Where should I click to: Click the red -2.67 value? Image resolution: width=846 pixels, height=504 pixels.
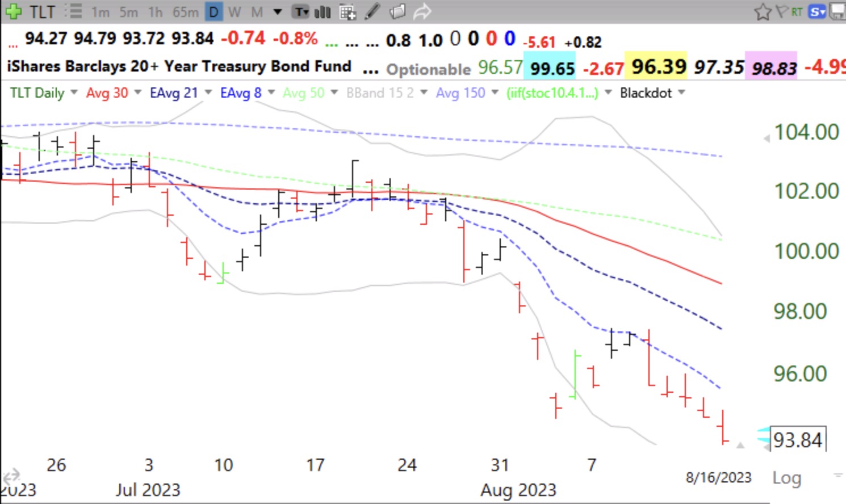point(603,69)
